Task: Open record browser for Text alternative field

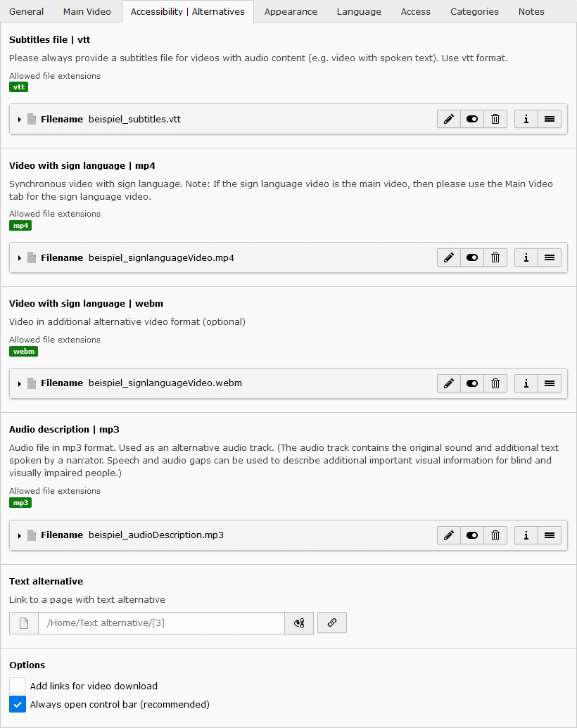Action: pos(299,622)
